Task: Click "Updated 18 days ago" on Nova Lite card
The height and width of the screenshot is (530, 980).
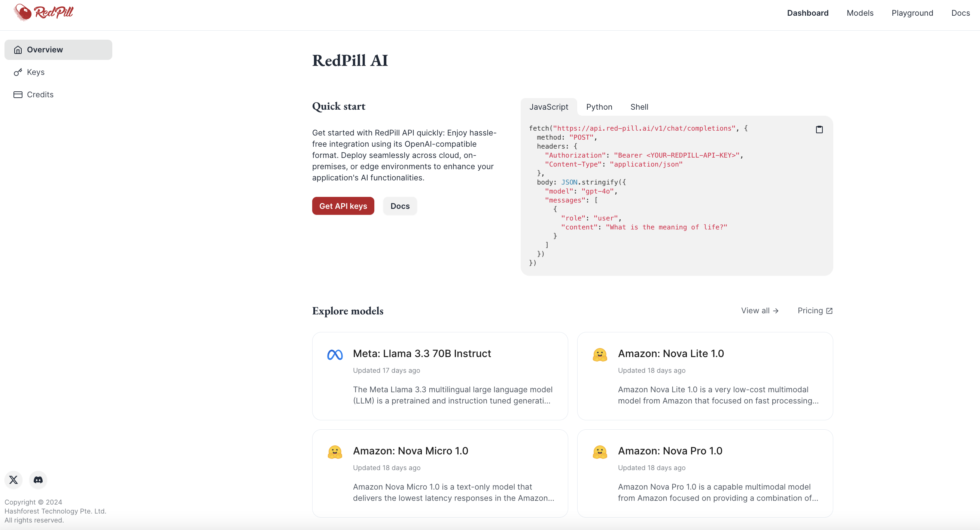Action: pos(651,371)
